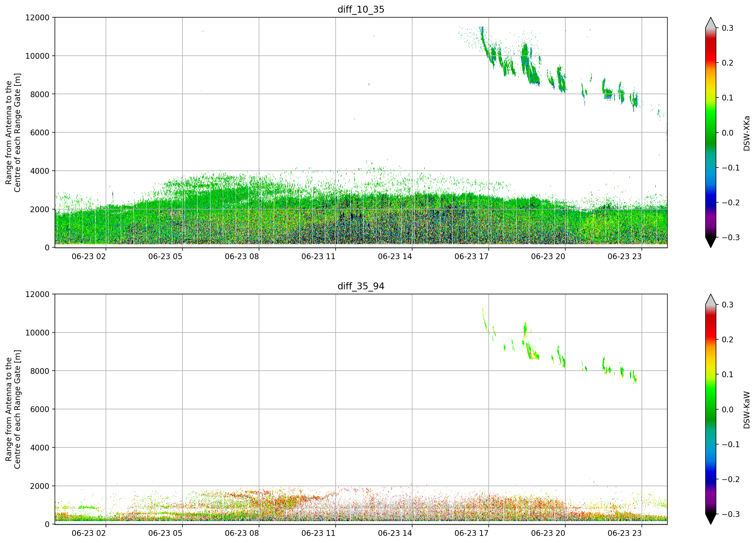The width and height of the screenshot is (756, 543).
Task: Click '06-23 17' x-tick under diff_35_94 plot
Action: (x=472, y=533)
